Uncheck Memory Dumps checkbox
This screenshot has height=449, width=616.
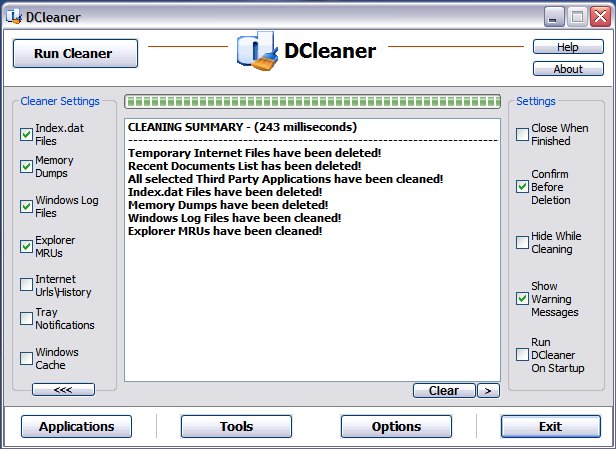(26, 167)
